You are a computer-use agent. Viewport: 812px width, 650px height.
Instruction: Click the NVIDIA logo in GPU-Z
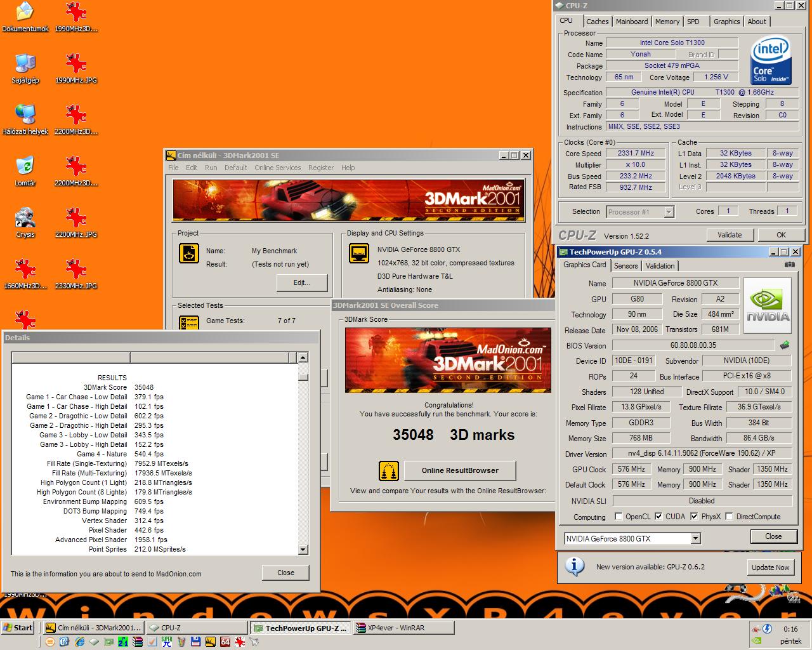[x=768, y=307]
